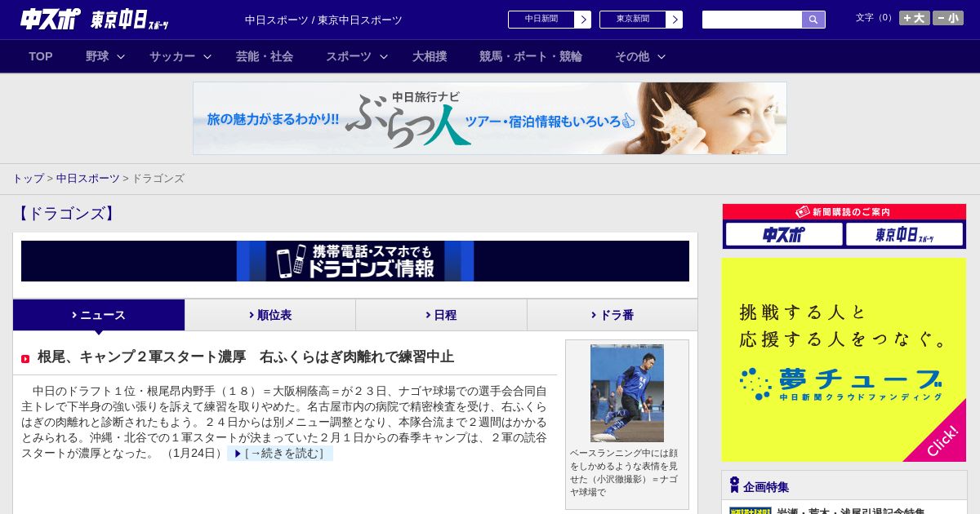Screen dimensions: 980x514
Task: Open the 大相撲 menu item
Action: (x=430, y=56)
